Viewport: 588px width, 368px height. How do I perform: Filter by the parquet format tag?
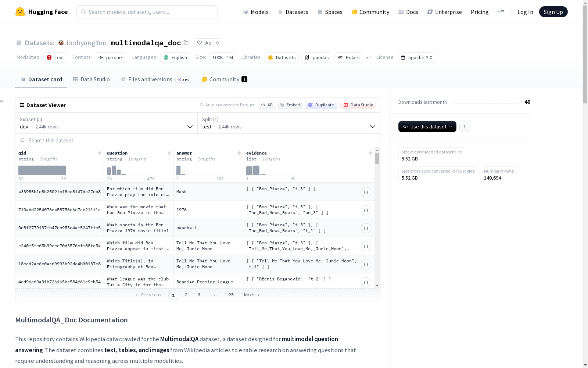tap(111, 57)
